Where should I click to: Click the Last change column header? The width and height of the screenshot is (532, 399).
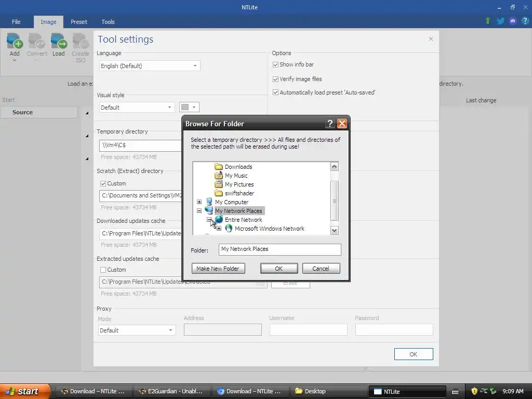[x=481, y=100]
